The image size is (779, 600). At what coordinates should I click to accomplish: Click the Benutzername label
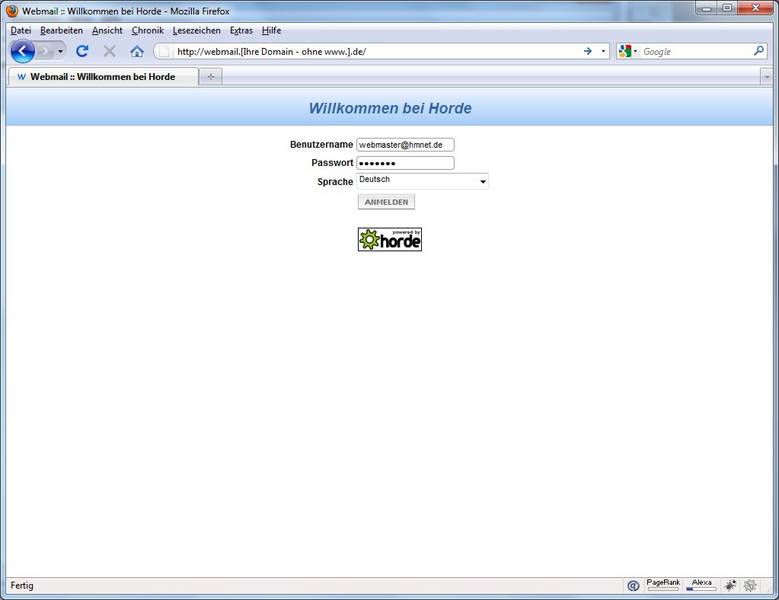click(321, 145)
